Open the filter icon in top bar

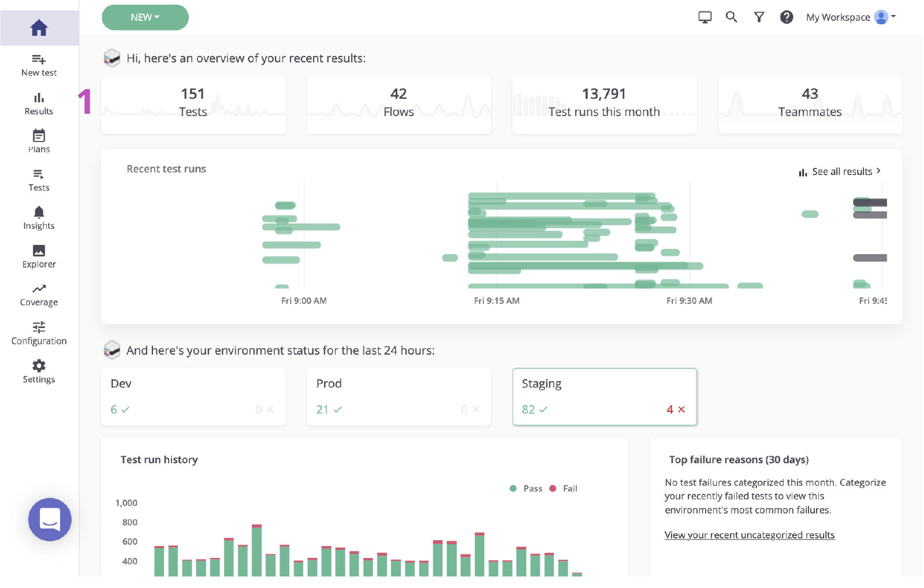[x=759, y=17]
